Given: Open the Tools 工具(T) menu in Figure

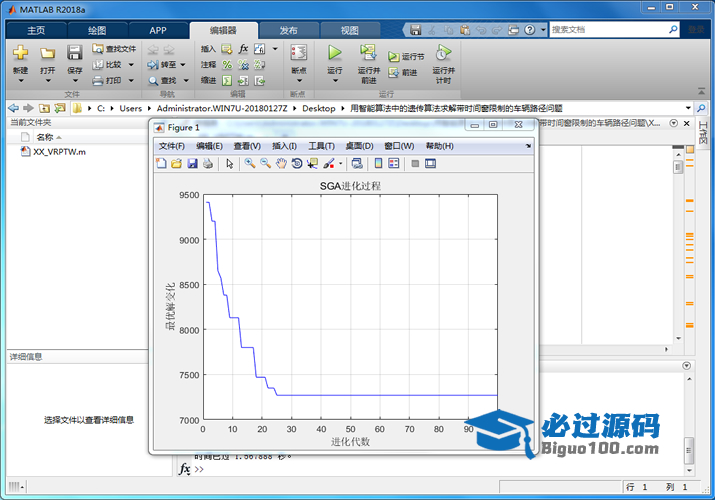Looking at the screenshot, I should 322,146.
